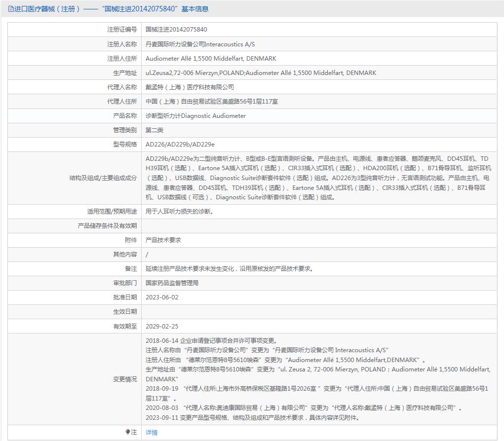The width and height of the screenshot is (504, 441).
Task: Click the 生产地址 Mierzyn, POLAND address value
Action: [261, 73]
